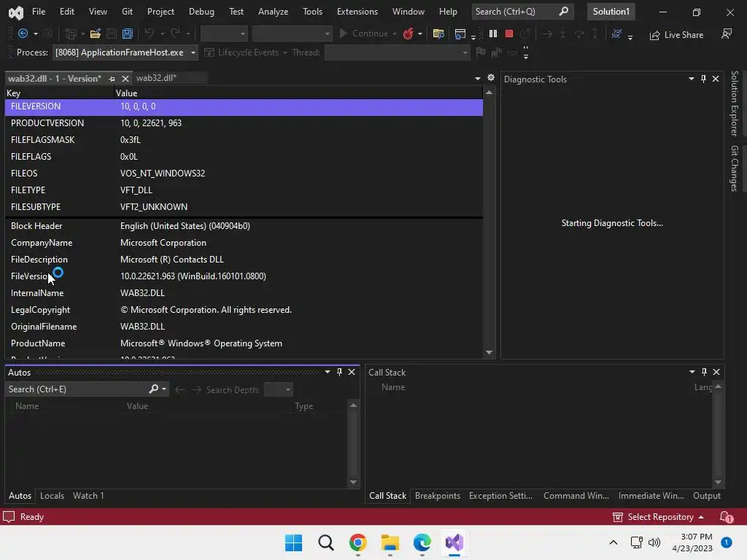This screenshot has height=560, width=747.
Task: Click the Solution1 title button
Action: click(611, 12)
